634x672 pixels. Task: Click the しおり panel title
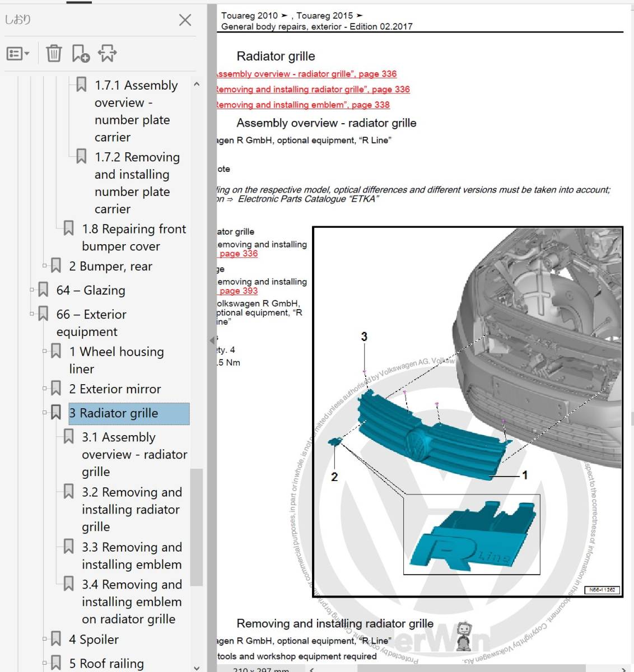[17, 20]
